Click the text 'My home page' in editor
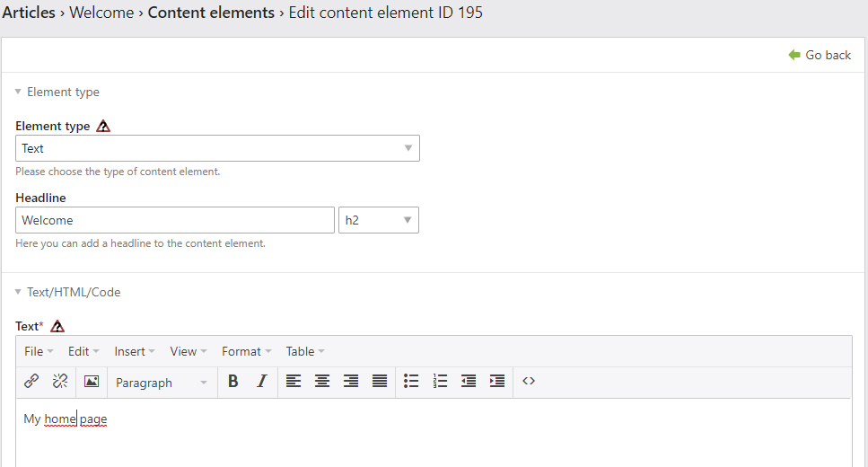Screen dimensions: 868x467 pos(66,419)
